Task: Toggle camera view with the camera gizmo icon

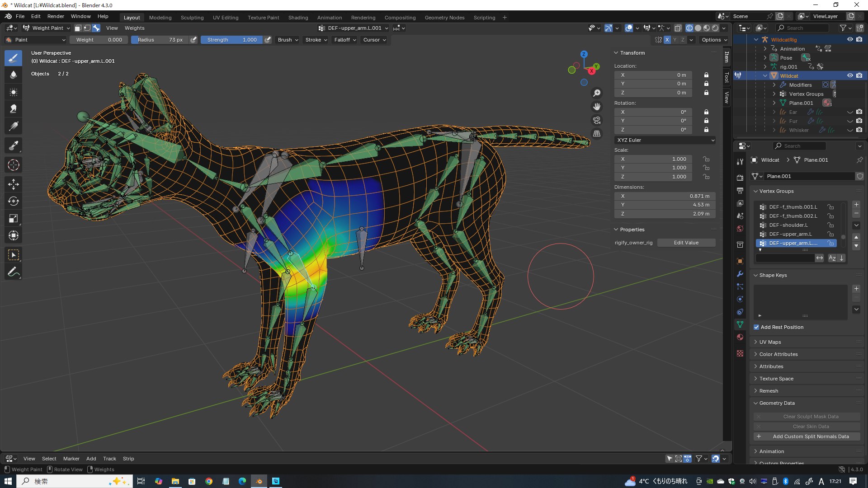Action: [597, 120]
